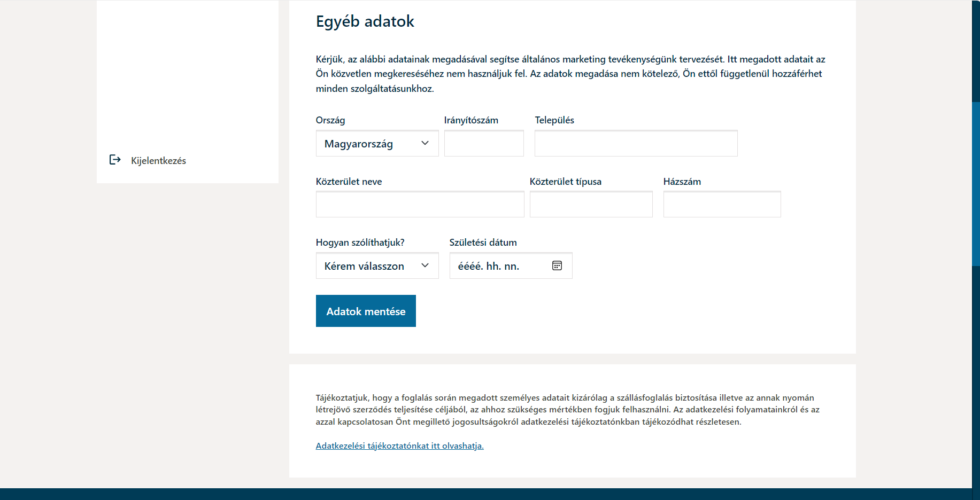
Task: Click the Házszám input field
Action: pyautogui.click(x=722, y=204)
